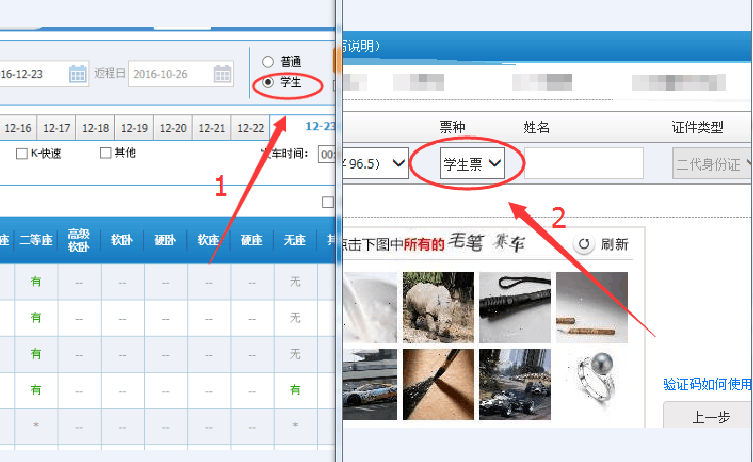Select the white sports car captcha image
753x462 pixels.
click(x=370, y=384)
